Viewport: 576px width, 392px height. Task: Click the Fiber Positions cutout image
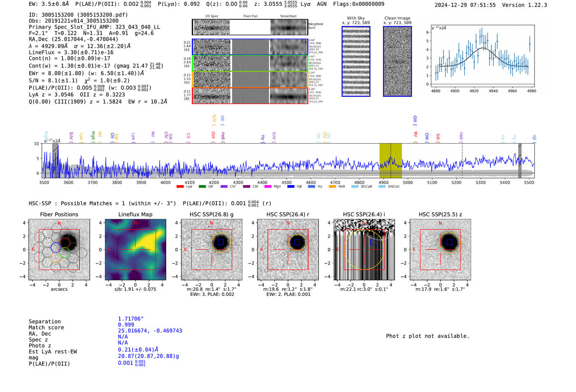click(59, 250)
